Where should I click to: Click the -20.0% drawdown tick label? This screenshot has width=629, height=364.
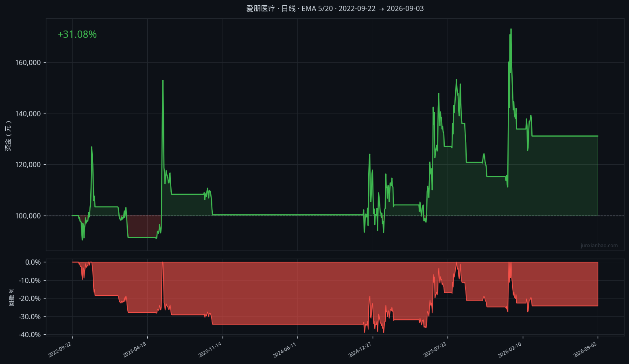(x=30, y=299)
